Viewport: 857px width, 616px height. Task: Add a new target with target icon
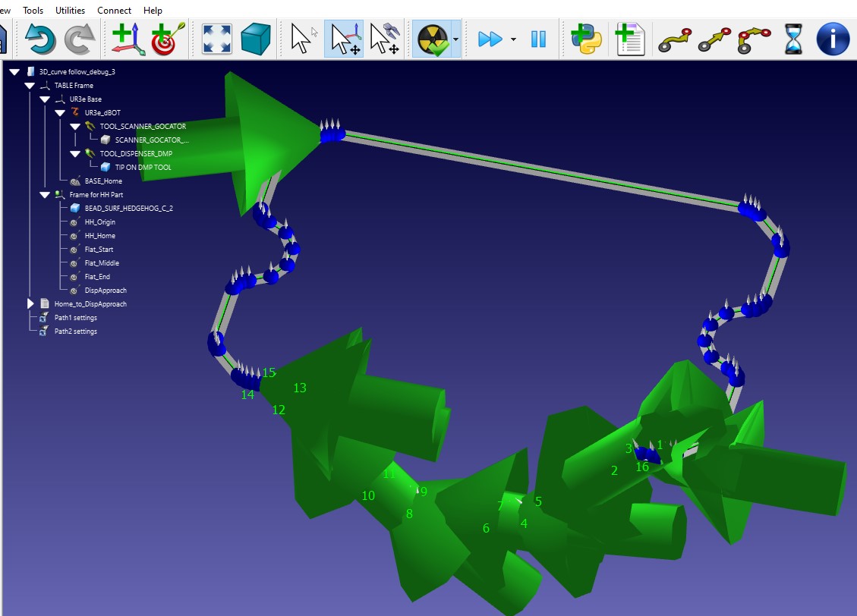[167, 39]
